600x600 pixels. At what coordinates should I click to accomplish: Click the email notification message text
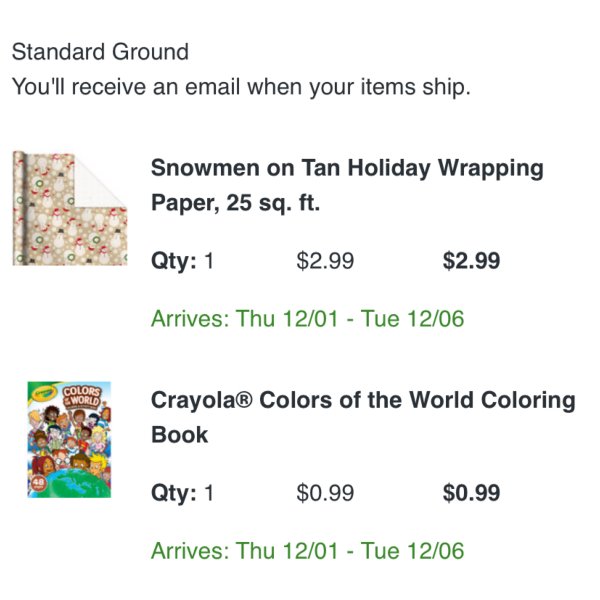pyautogui.click(x=241, y=87)
